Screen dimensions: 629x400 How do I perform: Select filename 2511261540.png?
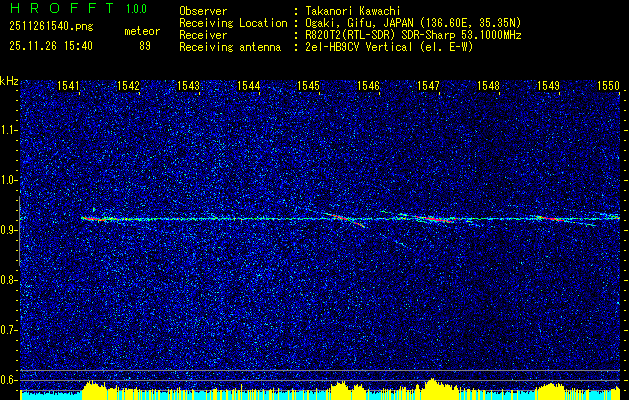(x=51, y=27)
